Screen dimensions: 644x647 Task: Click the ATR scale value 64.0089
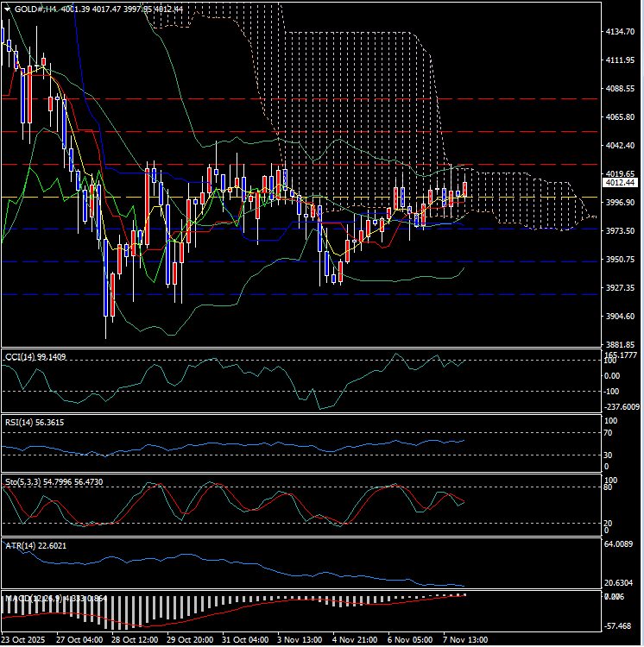pyautogui.click(x=620, y=544)
